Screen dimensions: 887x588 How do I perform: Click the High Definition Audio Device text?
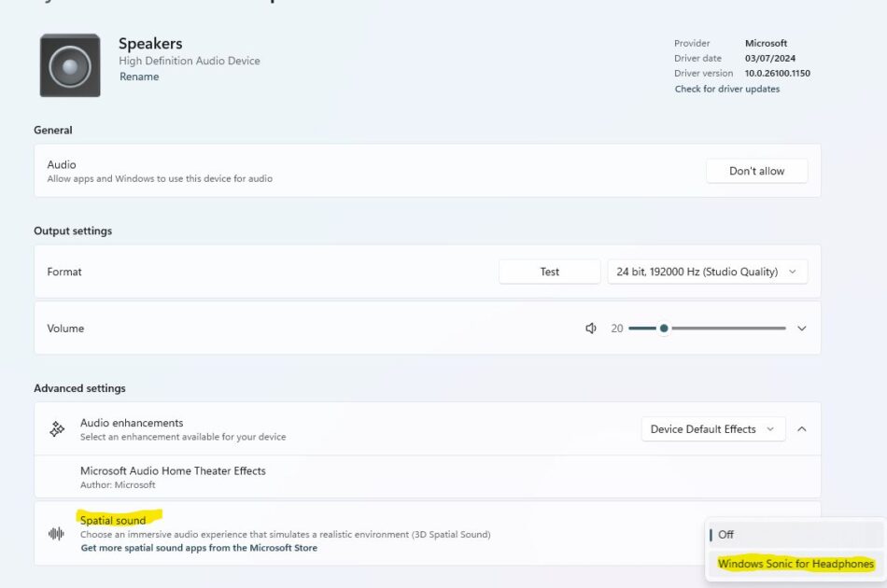coord(190,61)
